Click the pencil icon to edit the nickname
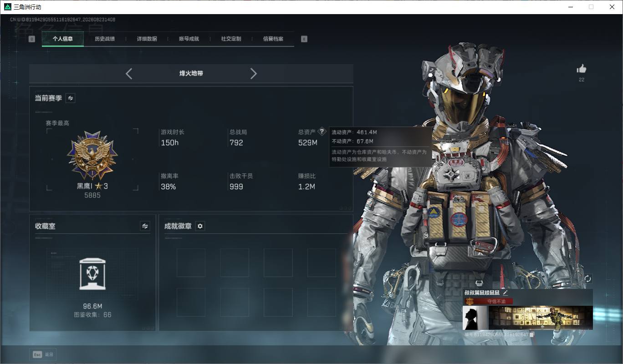Image resolution: width=623 pixels, height=364 pixels. pyautogui.click(x=505, y=293)
